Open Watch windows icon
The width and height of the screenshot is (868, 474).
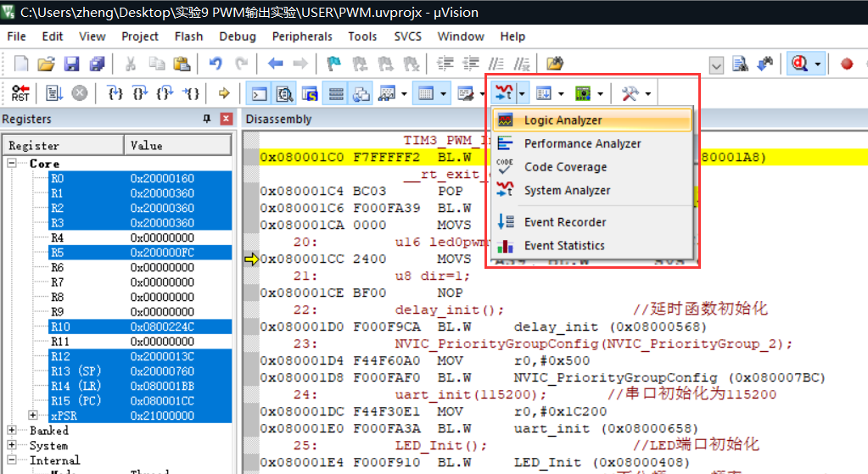[386, 93]
